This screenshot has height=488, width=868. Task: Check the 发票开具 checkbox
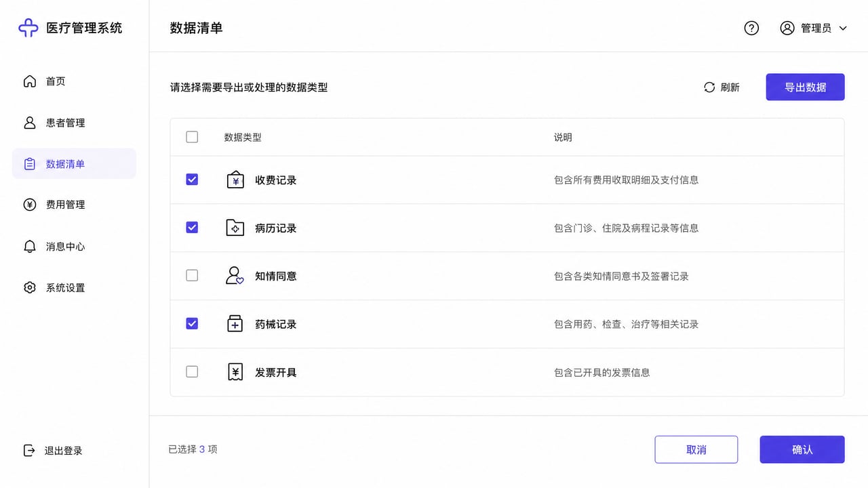pos(192,372)
